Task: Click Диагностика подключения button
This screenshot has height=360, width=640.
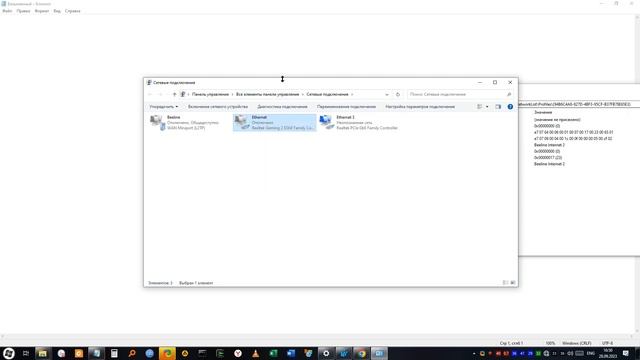Action: (x=282, y=107)
